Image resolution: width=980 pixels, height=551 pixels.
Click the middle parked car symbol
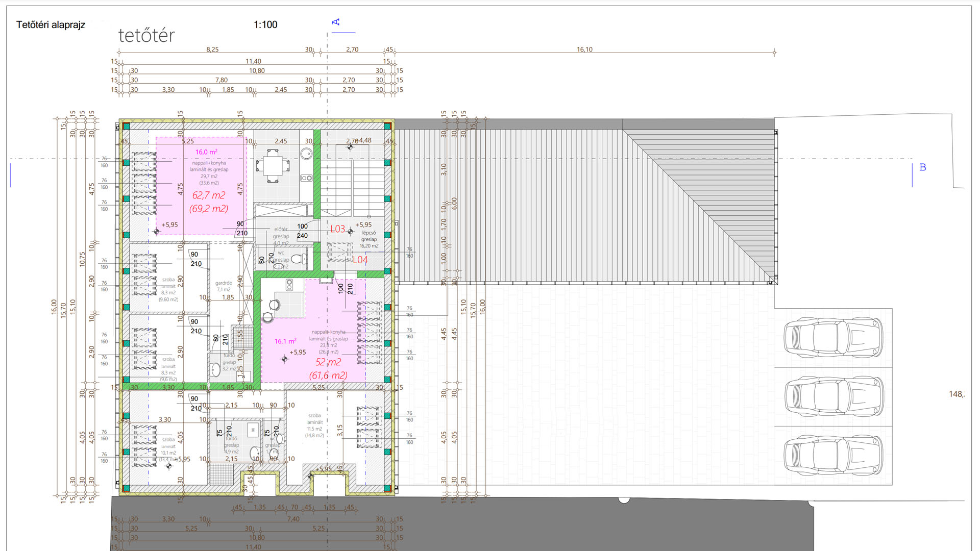[834, 397]
